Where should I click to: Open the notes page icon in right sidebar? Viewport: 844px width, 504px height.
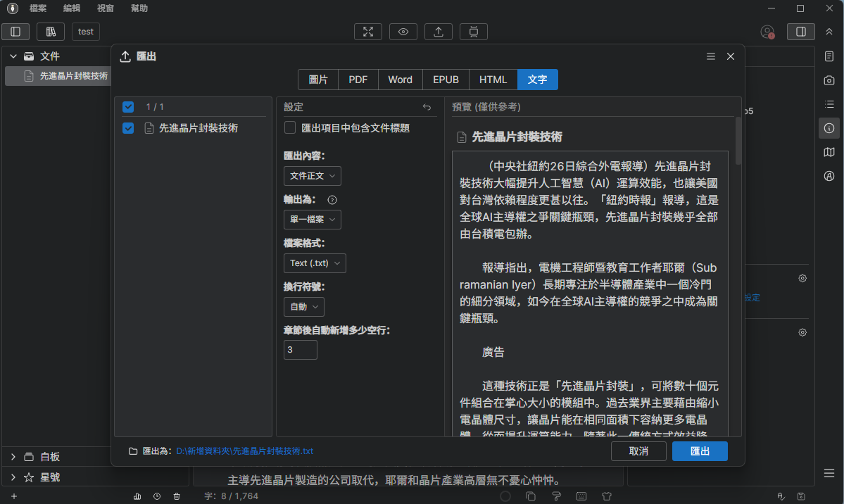829,56
